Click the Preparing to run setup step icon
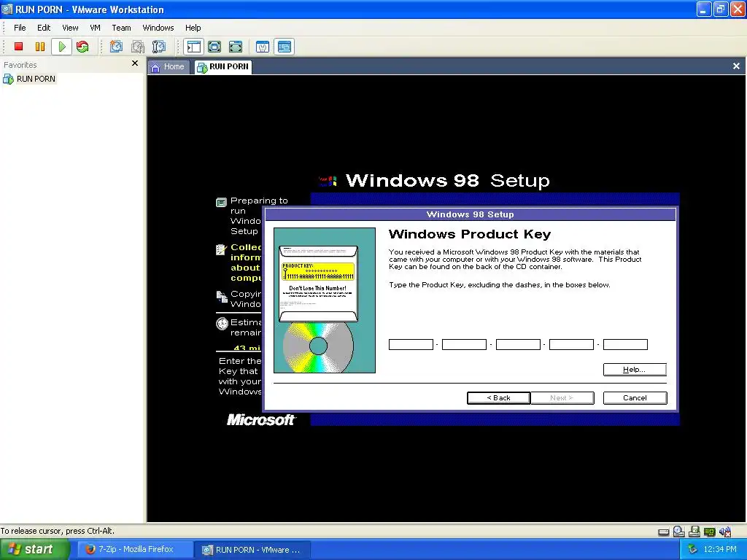 pyautogui.click(x=221, y=203)
